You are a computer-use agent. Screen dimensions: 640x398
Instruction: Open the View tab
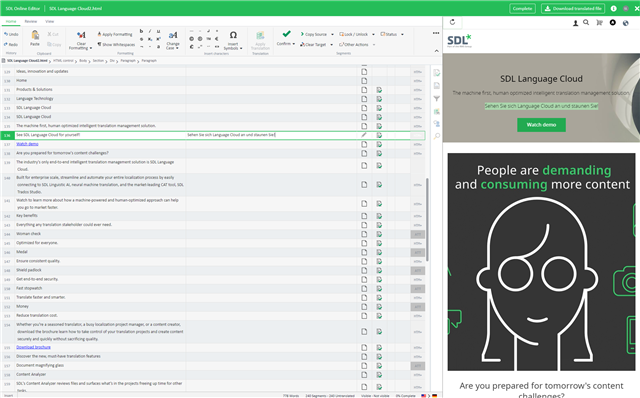49,21
